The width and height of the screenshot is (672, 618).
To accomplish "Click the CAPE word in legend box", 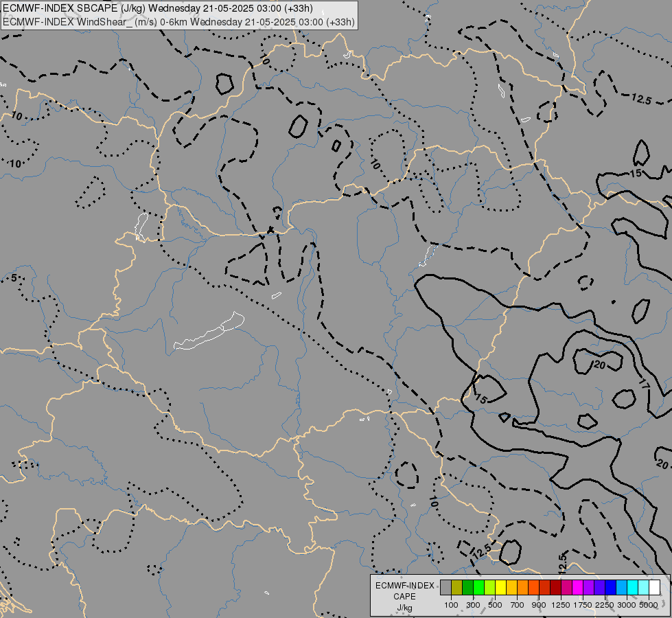I will [x=404, y=597].
